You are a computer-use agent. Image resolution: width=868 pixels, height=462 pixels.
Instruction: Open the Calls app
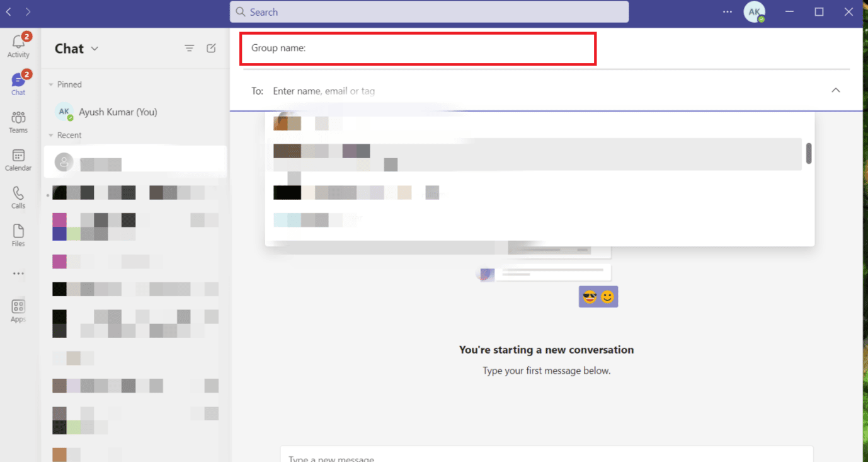point(18,197)
